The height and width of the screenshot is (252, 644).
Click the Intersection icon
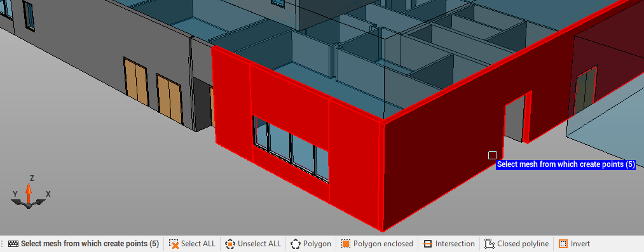pos(428,244)
